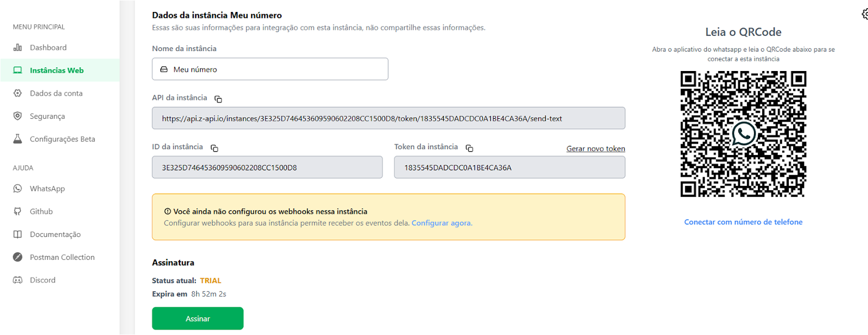This screenshot has width=868, height=335.
Task: Click the Configurações Beta flask icon
Action: [x=17, y=139]
